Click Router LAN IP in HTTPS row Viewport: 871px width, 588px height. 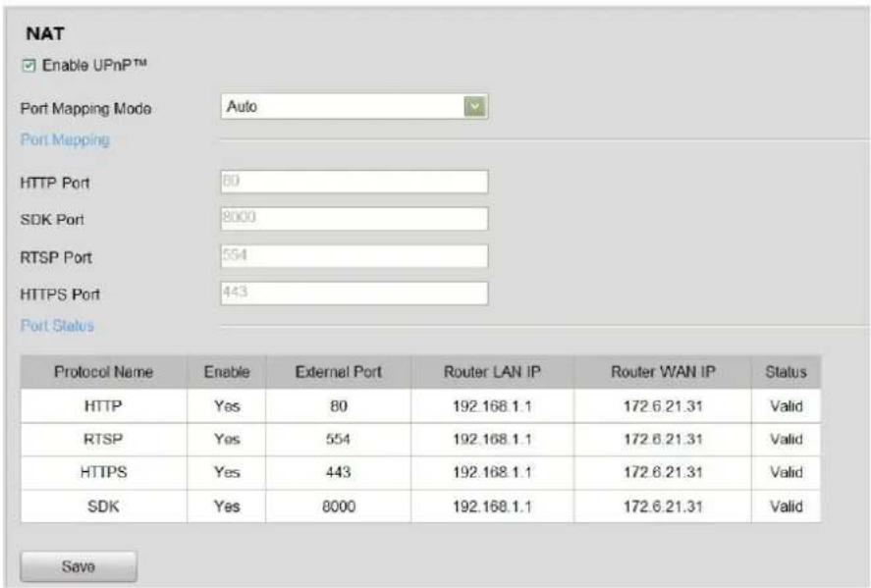point(492,472)
